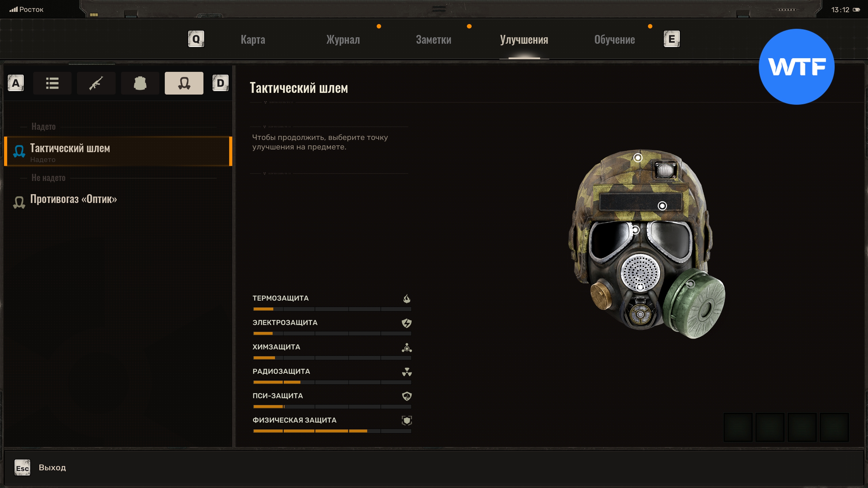The image size is (868, 488).
Task: Select the weapons category rifle icon
Action: 96,83
